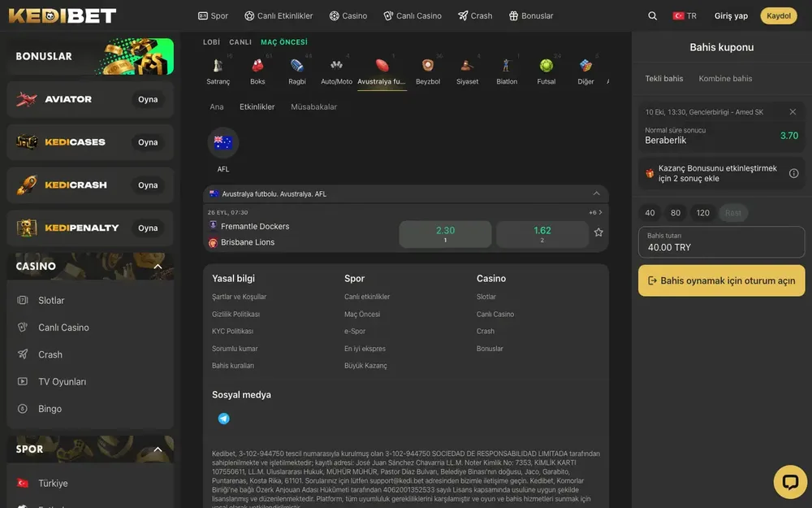Screen dimensions: 812x508
Task: Favorite the Fremantle Dockers match star
Action: point(598,232)
